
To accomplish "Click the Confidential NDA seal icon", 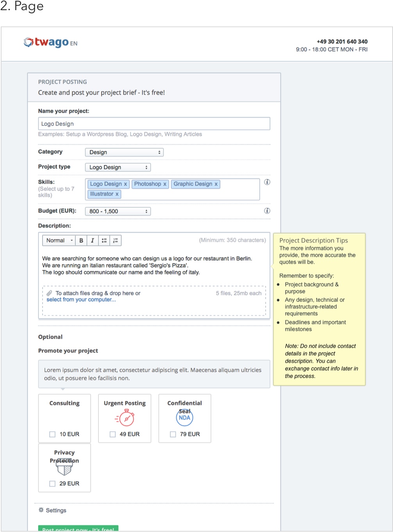I will coord(184,417).
